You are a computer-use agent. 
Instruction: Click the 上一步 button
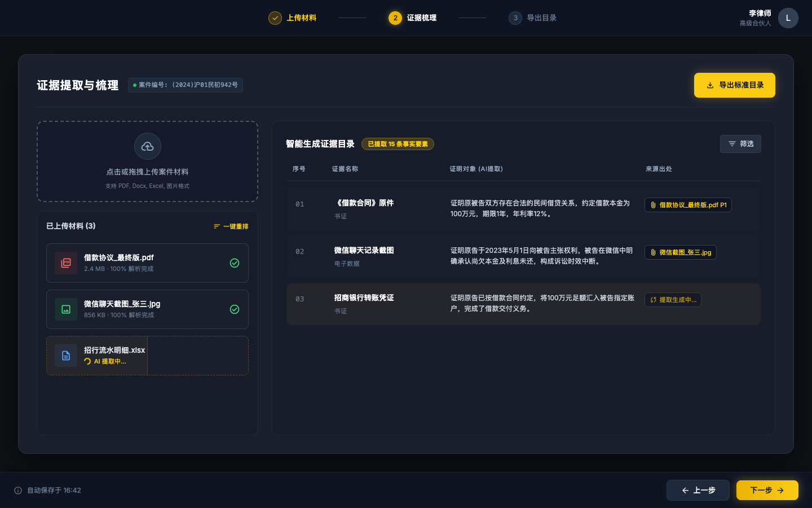coord(698,491)
